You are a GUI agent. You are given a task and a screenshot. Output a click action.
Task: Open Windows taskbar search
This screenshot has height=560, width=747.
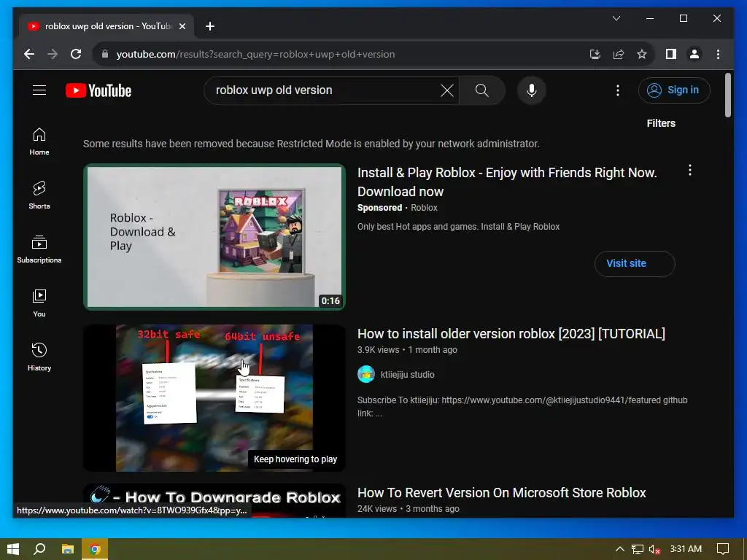click(x=40, y=549)
